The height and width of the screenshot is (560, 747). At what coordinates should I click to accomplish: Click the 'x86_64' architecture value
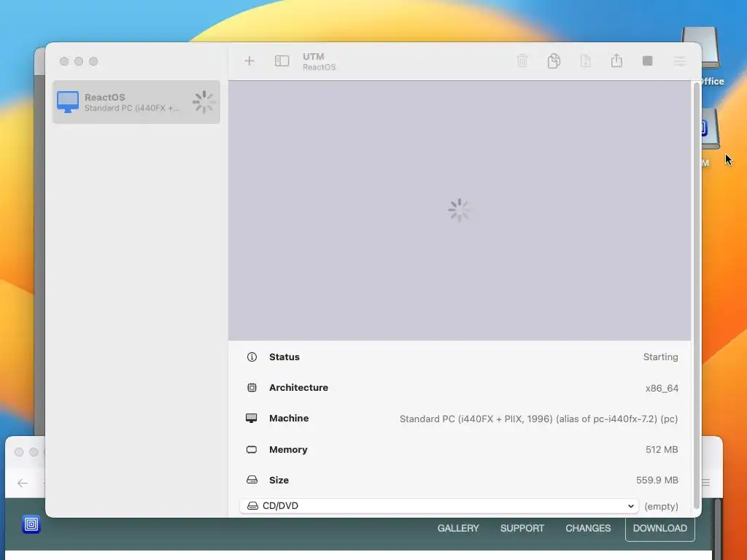(662, 388)
